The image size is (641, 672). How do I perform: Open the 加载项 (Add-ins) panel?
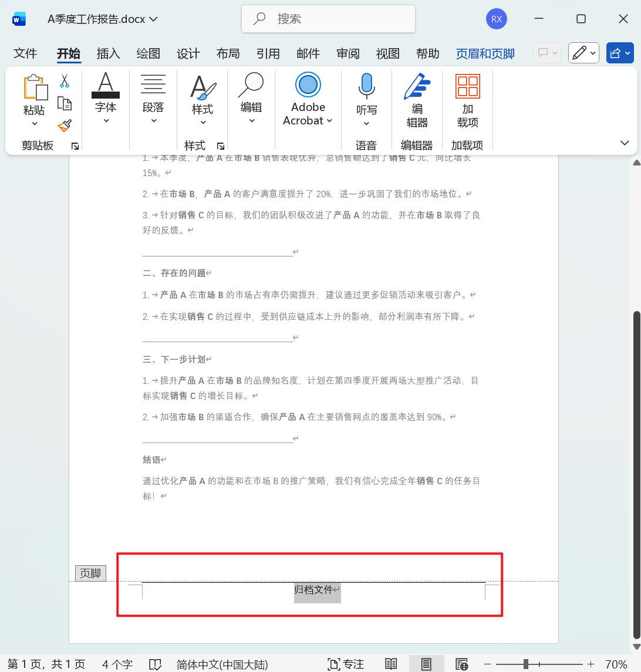pos(467,100)
